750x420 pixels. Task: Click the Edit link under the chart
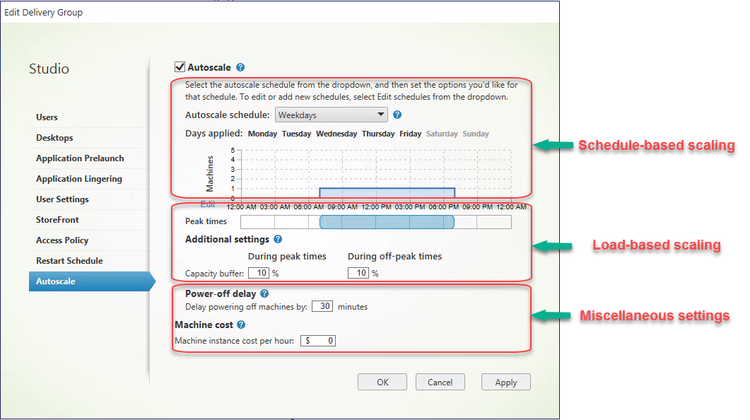208,204
